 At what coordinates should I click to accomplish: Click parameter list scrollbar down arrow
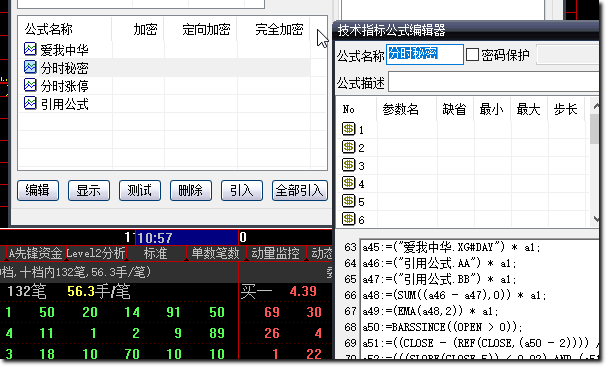pos(595,220)
